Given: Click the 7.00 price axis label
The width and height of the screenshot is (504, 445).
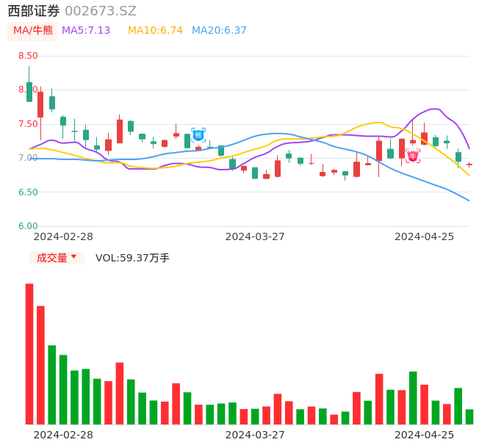Looking at the screenshot, I should pos(28,158).
